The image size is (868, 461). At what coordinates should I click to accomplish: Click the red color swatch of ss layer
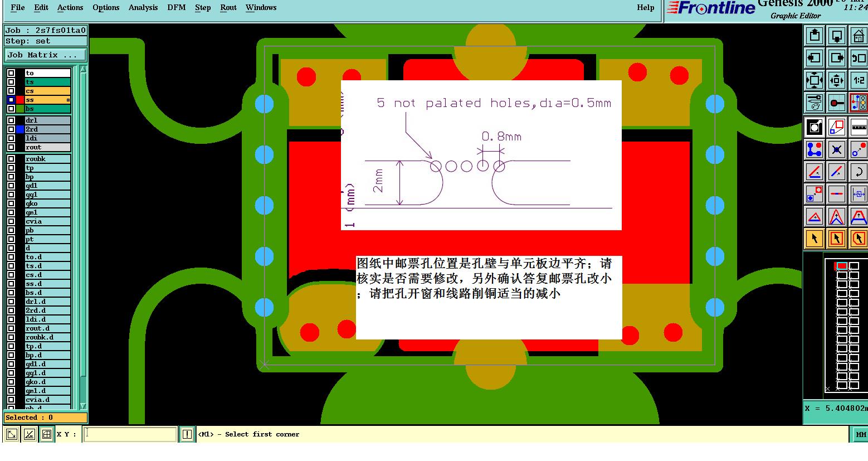click(20, 100)
